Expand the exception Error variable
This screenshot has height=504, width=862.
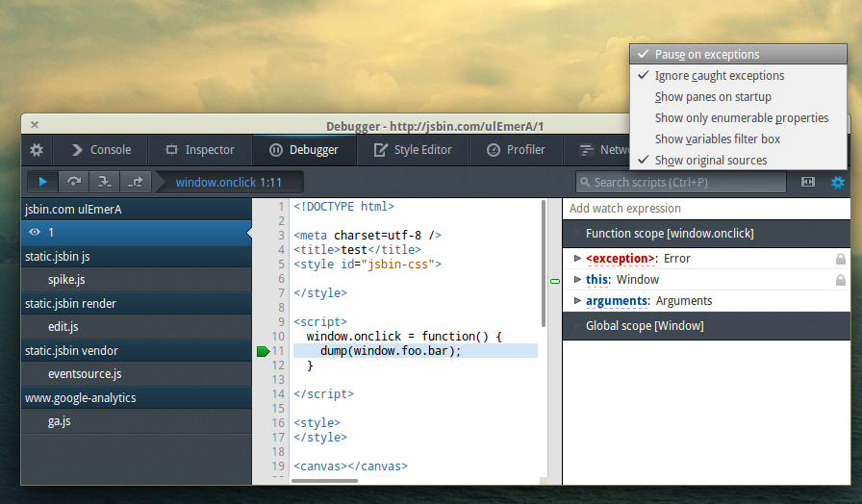point(577,259)
